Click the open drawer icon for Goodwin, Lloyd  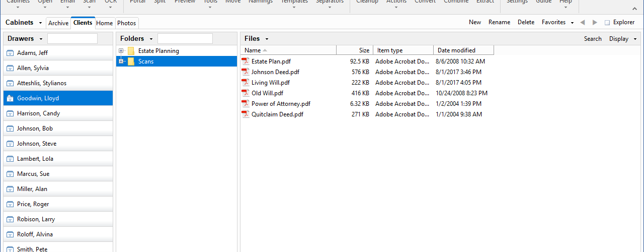(10, 98)
